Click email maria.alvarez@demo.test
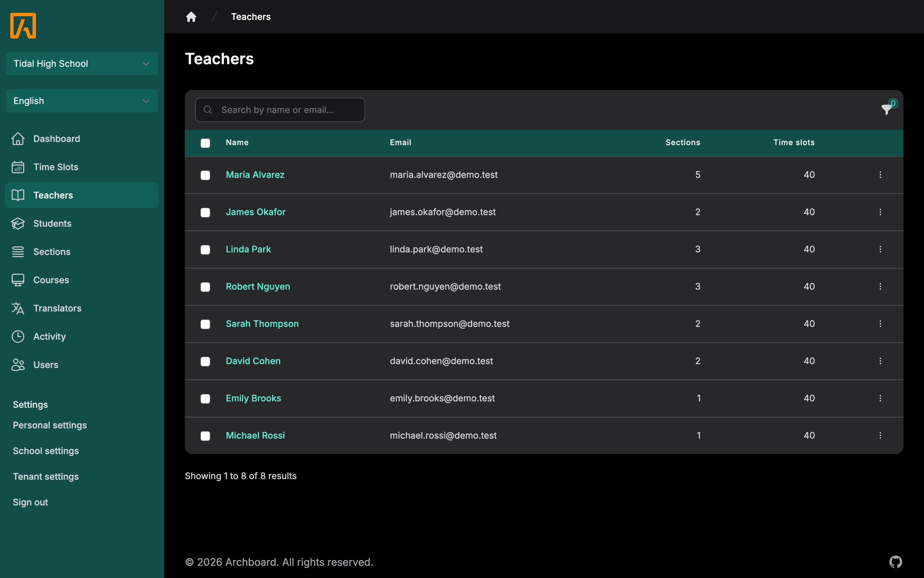 [x=444, y=175]
